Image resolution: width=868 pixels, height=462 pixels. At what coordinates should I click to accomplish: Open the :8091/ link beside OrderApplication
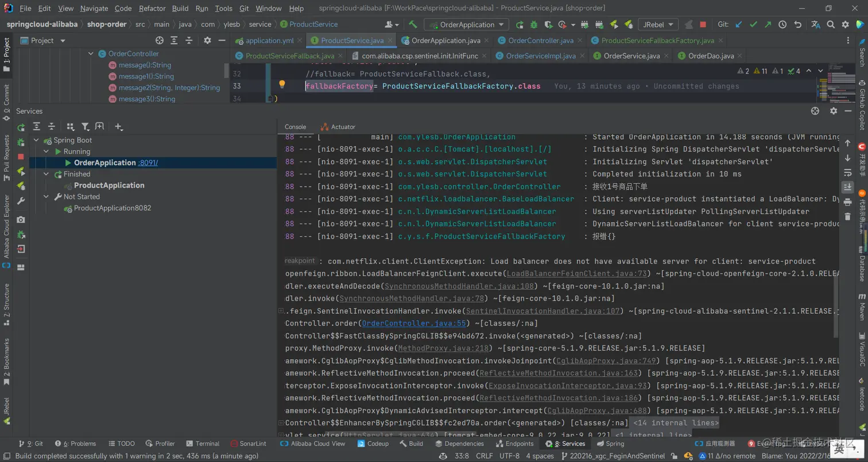click(x=148, y=163)
